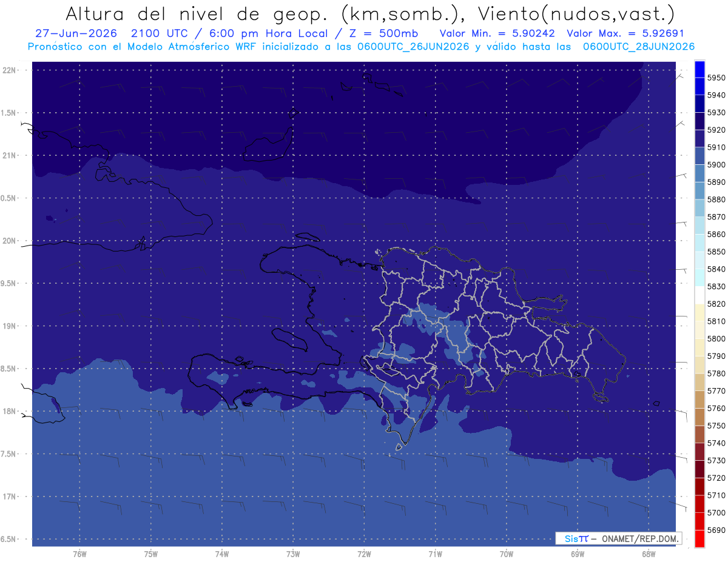Click the '5860' colorbar value

point(716,234)
